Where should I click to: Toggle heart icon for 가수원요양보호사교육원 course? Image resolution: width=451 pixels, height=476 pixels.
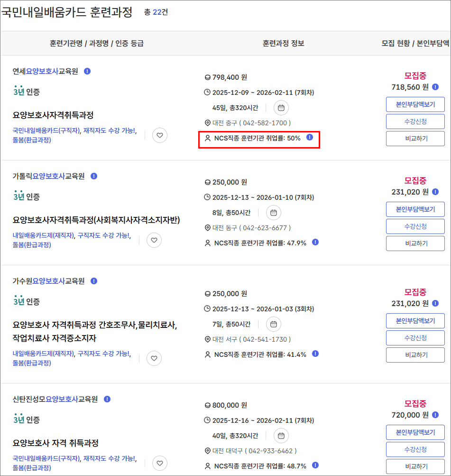click(x=154, y=358)
